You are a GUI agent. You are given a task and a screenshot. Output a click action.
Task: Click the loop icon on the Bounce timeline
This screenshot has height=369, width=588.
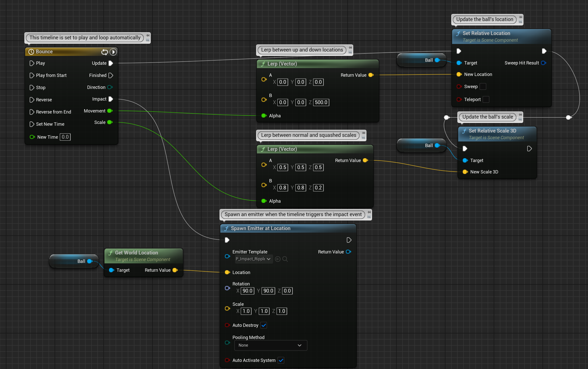104,52
